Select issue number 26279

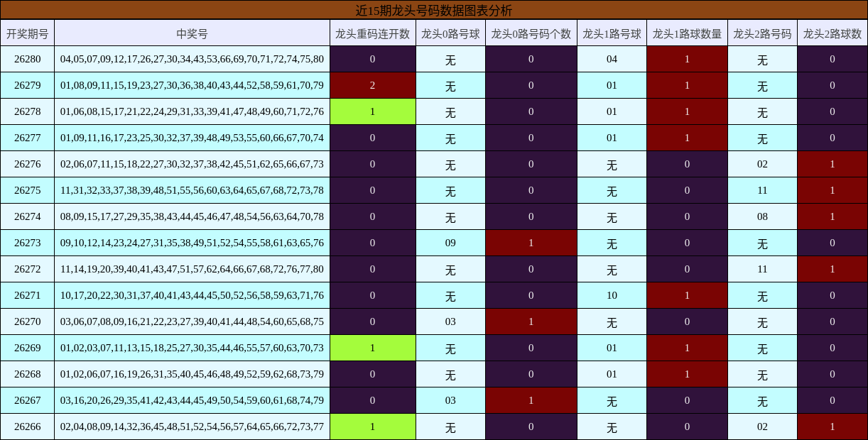click(27, 85)
